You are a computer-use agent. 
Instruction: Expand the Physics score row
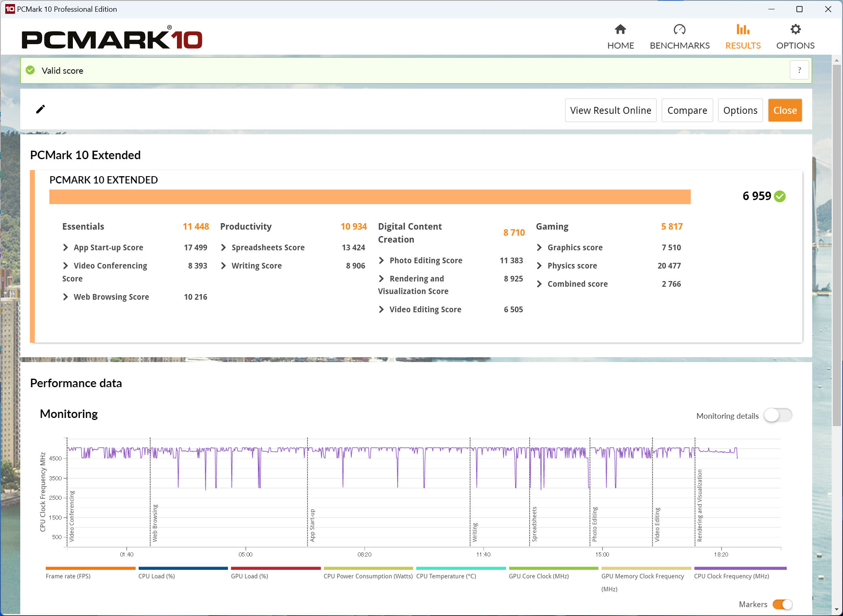pyautogui.click(x=539, y=266)
